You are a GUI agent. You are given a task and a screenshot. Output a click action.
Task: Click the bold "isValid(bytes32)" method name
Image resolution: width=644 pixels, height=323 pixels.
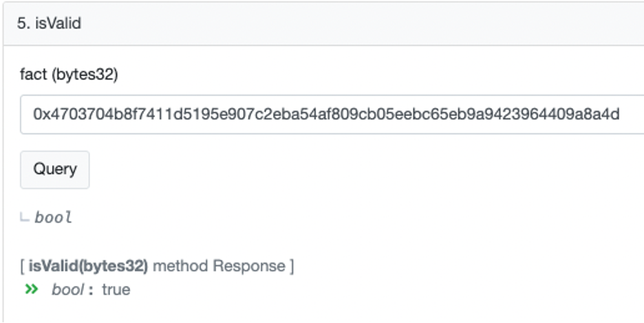(x=89, y=266)
